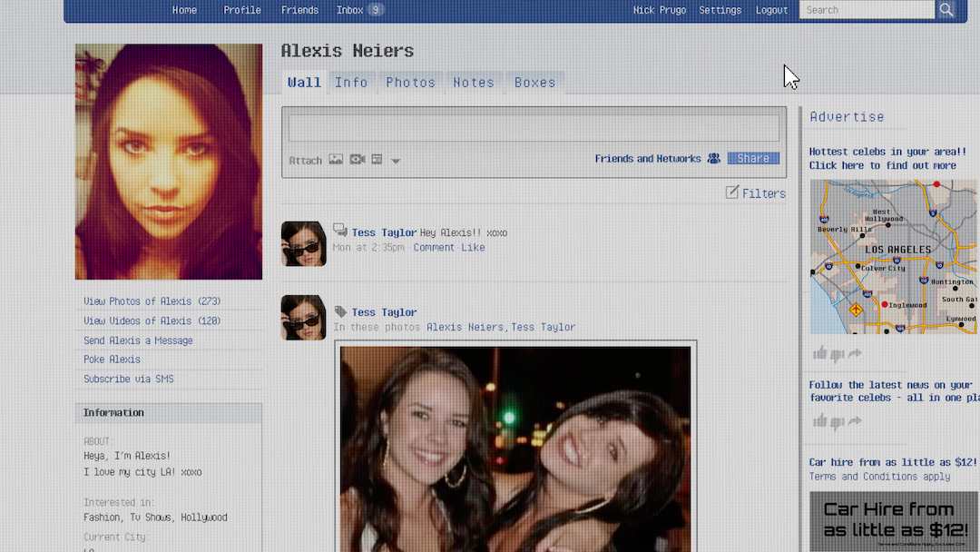Click Like under Hey Alexis post
This screenshot has height=552, width=980.
[473, 248]
